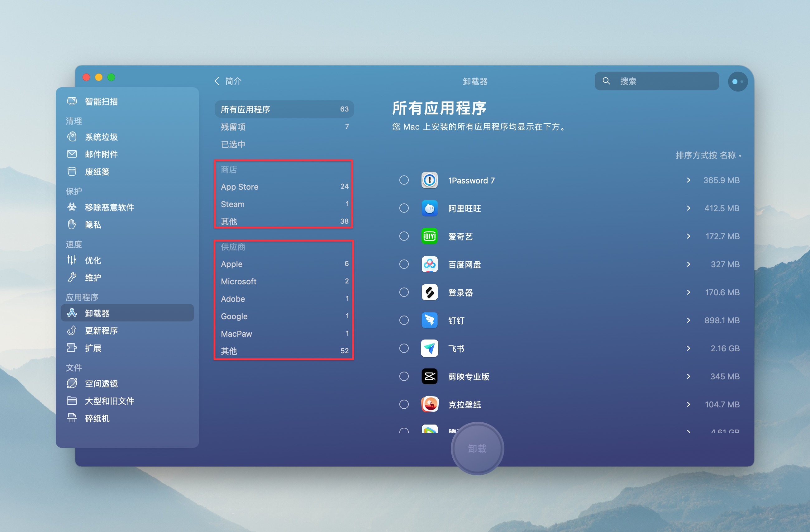810x532 pixels.
Task: Open Mail Attachments envelope icon
Action: [72, 154]
